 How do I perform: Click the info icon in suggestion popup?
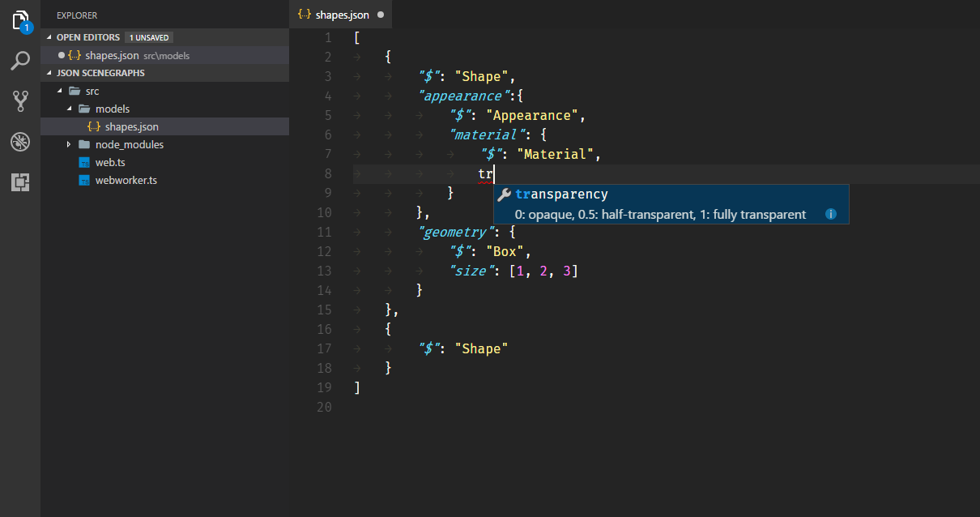(x=830, y=215)
